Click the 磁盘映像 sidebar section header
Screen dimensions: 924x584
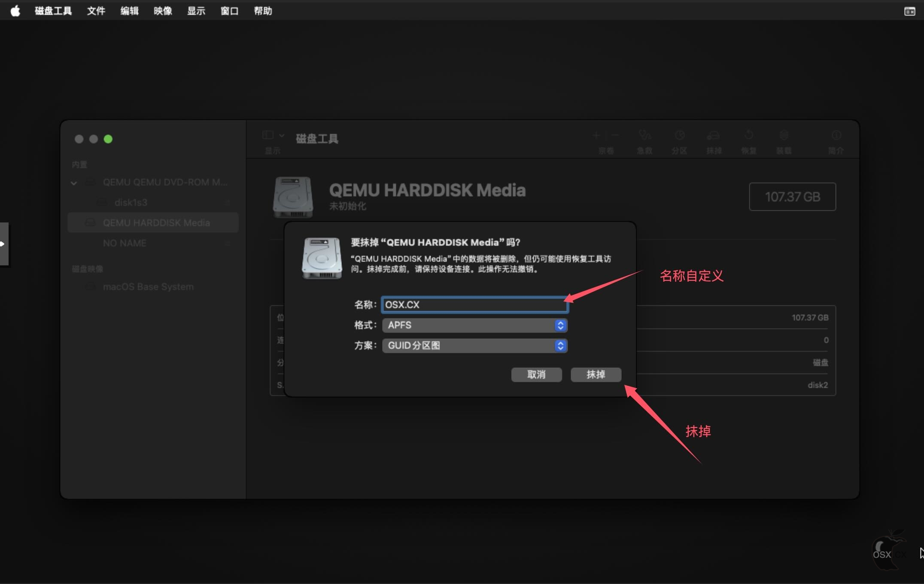point(88,269)
